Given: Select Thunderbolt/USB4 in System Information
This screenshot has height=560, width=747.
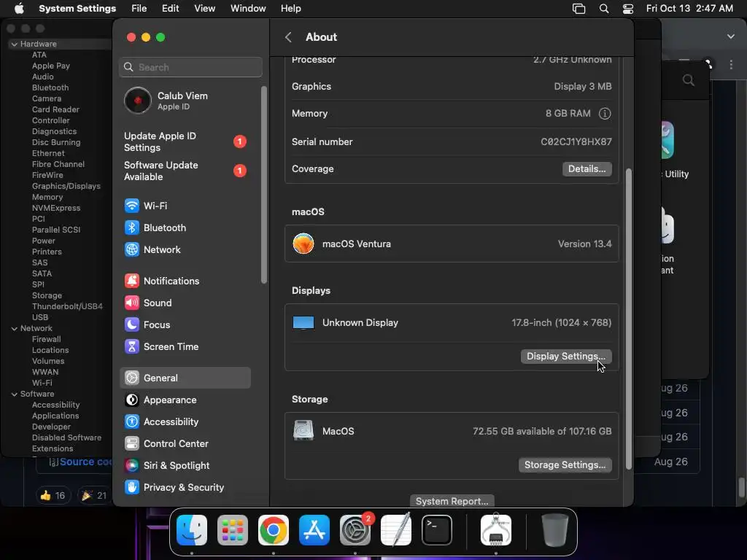Looking at the screenshot, I should point(67,306).
